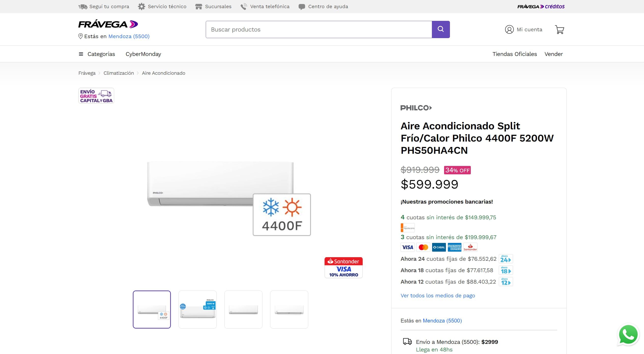This screenshot has height=354, width=644.
Task: Click the Venta telefónica phone icon
Action: pyautogui.click(x=243, y=6)
